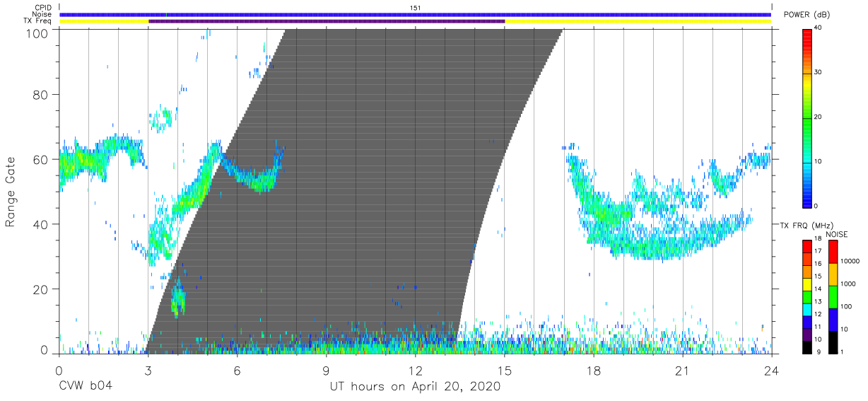This screenshot has height=401, width=868.
Task: Click the TX Freq row label
Action: pos(39,21)
